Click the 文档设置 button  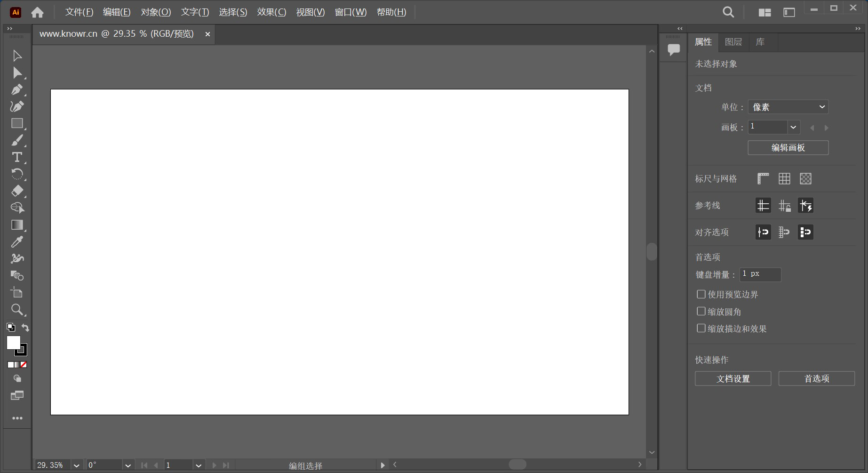coord(733,378)
